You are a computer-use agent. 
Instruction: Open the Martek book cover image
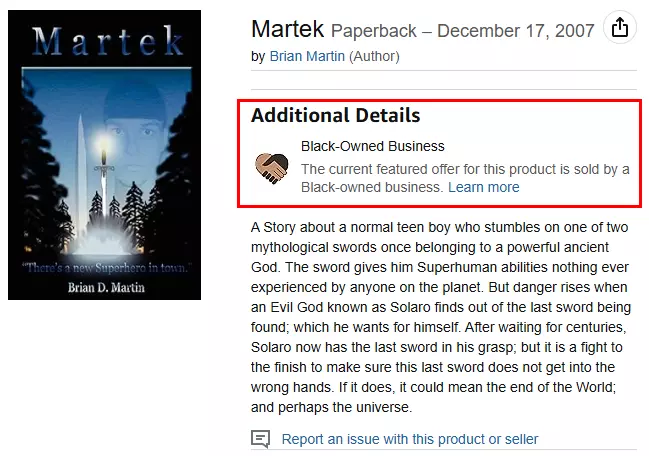tap(104, 155)
